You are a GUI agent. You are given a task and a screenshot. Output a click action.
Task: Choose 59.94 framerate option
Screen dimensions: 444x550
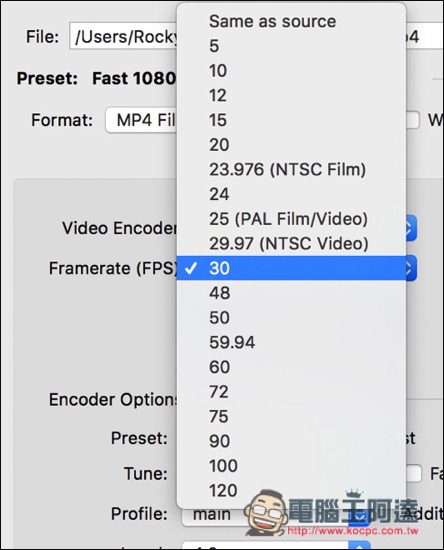pyautogui.click(x=291, y=342)
